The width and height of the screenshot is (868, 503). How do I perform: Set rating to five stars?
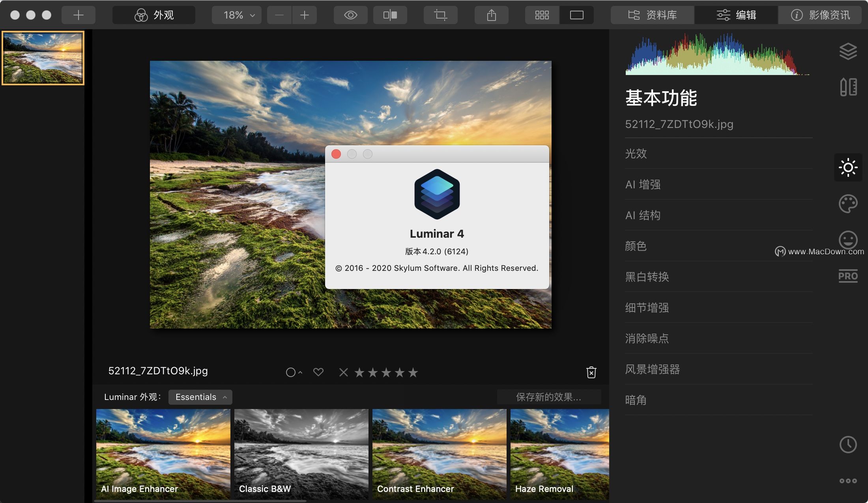[413, 372]
